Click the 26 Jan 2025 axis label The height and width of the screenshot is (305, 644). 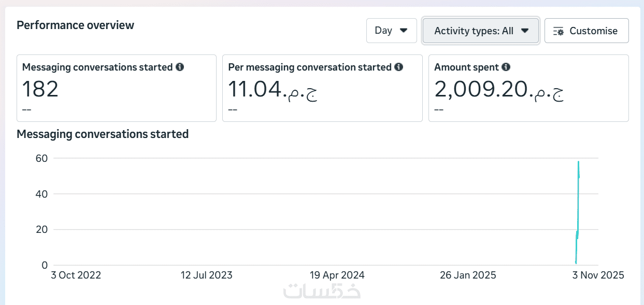click(x=468, y=275)
